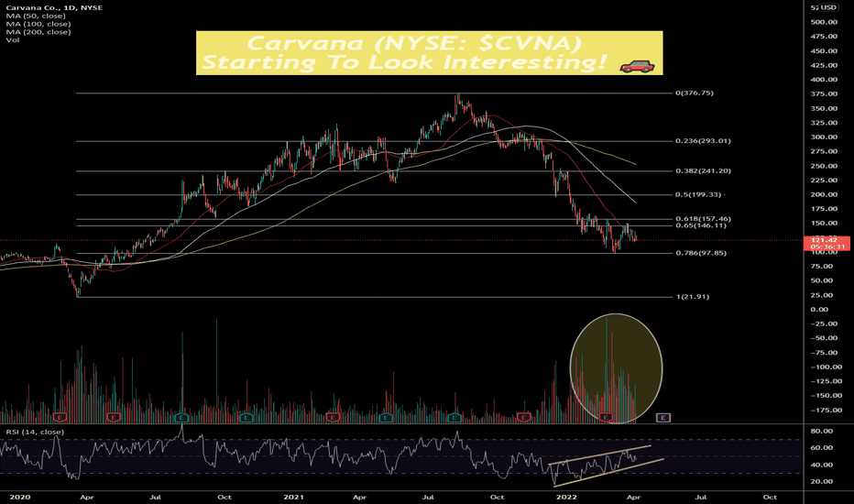The height and width of the screenshot is (504, 854).
Task: Click the 2020 label on the time axis
Action: [20, 497]
